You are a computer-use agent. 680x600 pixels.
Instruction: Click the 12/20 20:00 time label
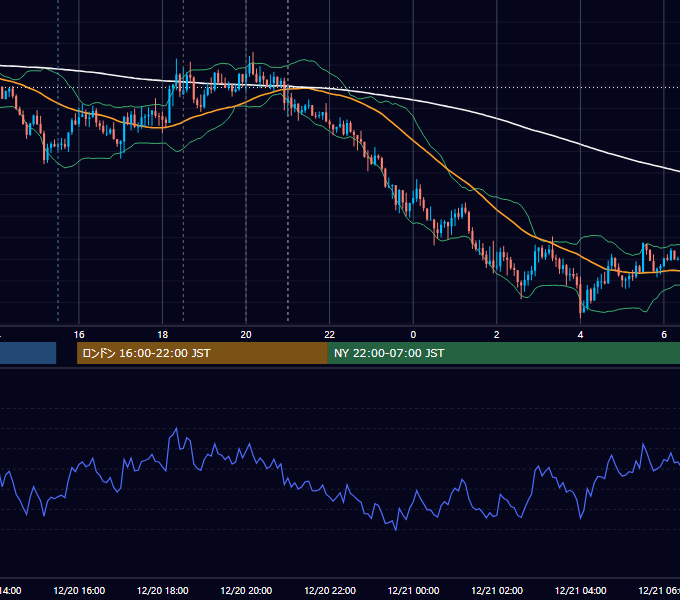point(246,590)
